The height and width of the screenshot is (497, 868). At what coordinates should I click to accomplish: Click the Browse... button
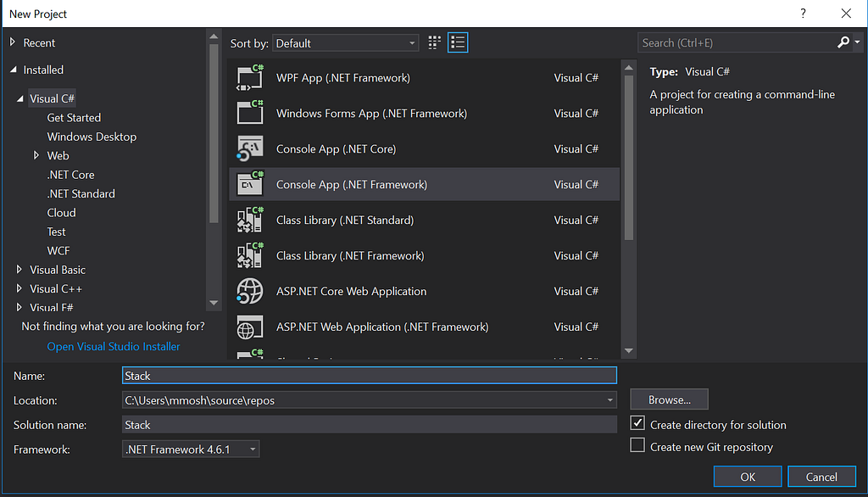[670, 399]
